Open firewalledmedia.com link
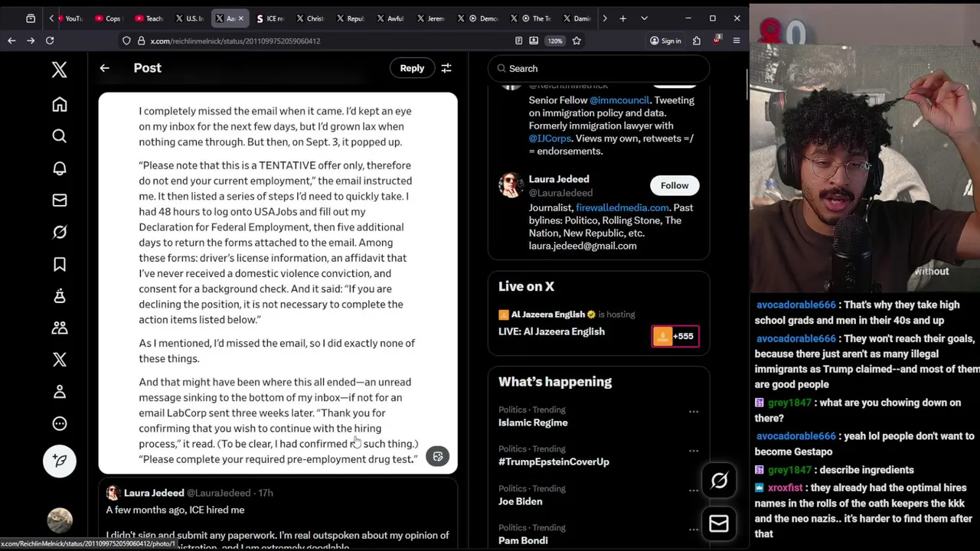The height and width of the screenshot is (551, 980). (x=622, y=207)
